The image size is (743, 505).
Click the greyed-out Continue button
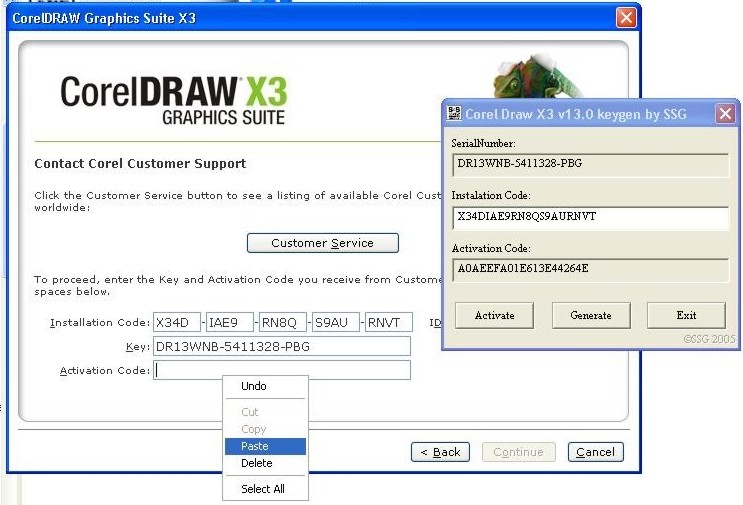pos(518,452)
